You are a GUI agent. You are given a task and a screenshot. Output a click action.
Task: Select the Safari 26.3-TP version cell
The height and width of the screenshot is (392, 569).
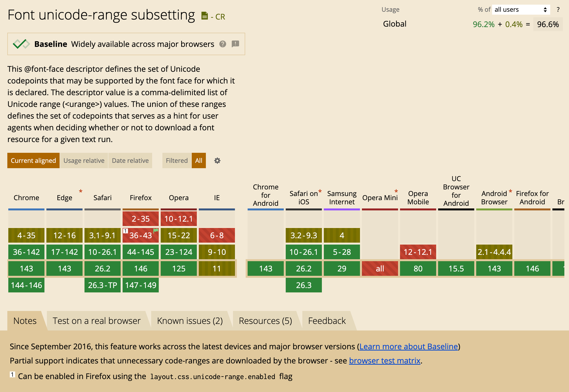coord(103,285)
